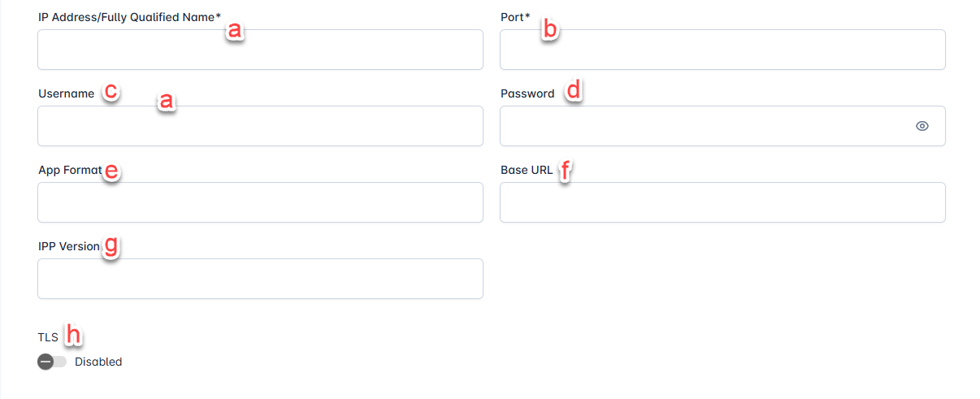Focus the Port input field

722,50
